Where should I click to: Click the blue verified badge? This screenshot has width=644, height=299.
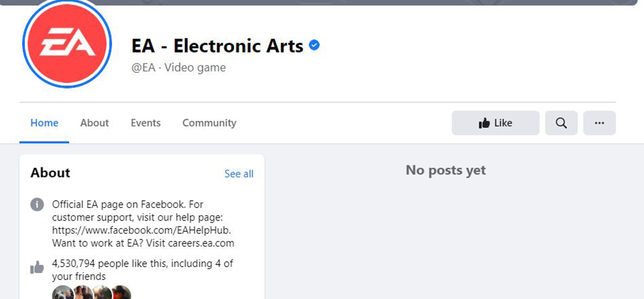pyautogui.click(x=314, y=46)
